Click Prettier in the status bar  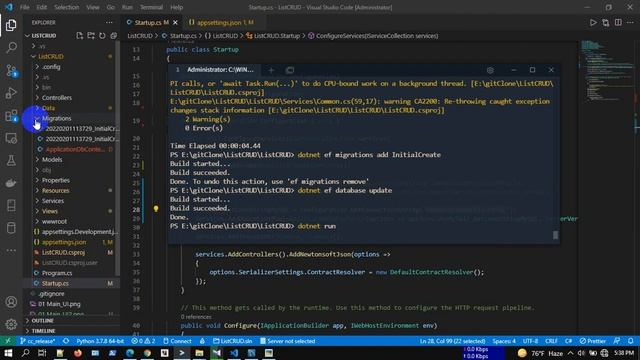pos(593,341)
